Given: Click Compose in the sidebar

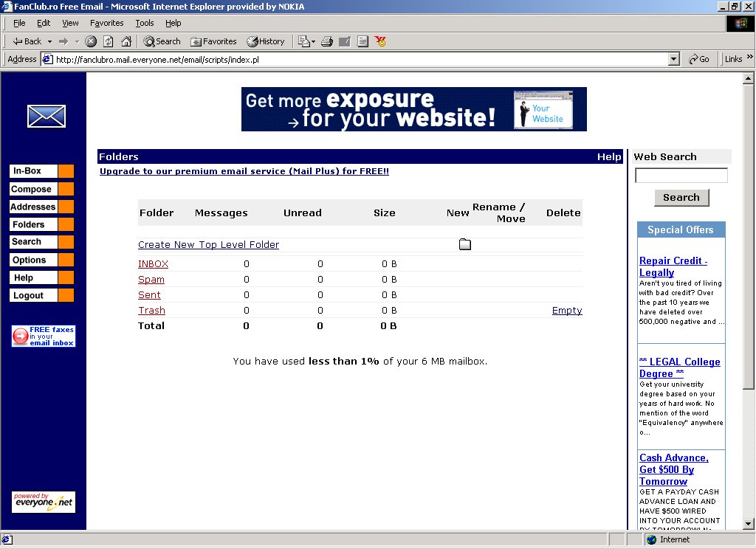Looking at the screenshot, I should click(x=41, y=189).
